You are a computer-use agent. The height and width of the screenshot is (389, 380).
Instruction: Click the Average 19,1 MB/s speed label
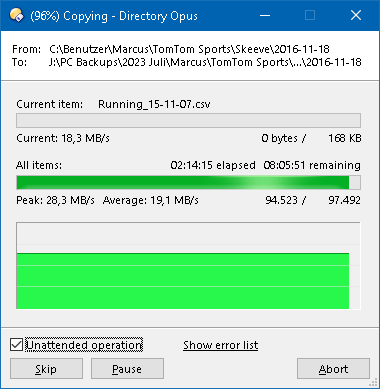[x=151, y=200]
